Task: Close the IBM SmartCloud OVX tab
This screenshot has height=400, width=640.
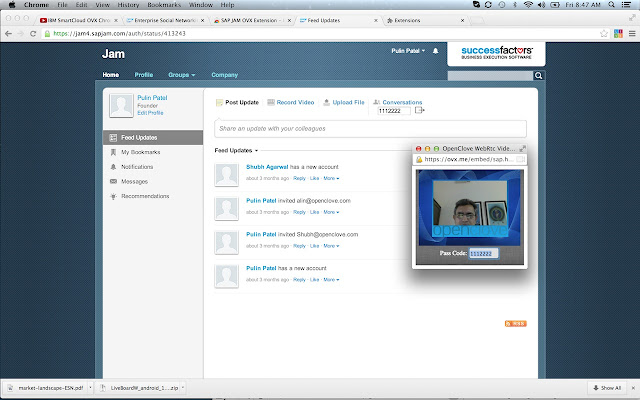Action: coord(116,20)
